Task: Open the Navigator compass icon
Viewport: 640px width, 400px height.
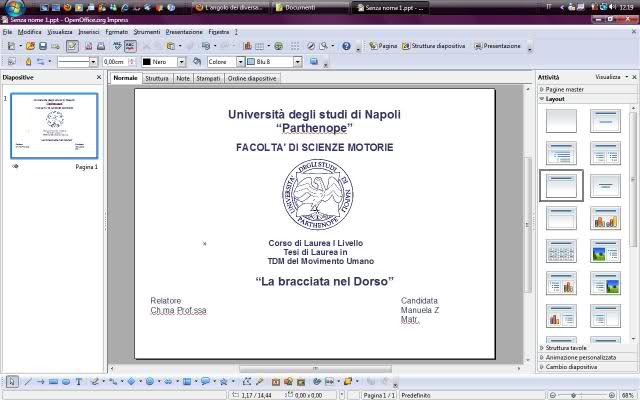Action: click(311, 46)
